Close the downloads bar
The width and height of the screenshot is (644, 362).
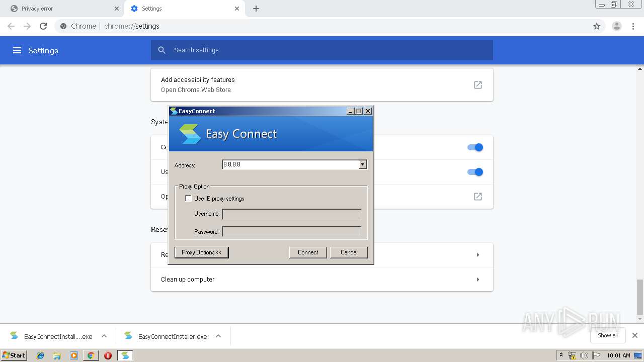pos(635,335)
